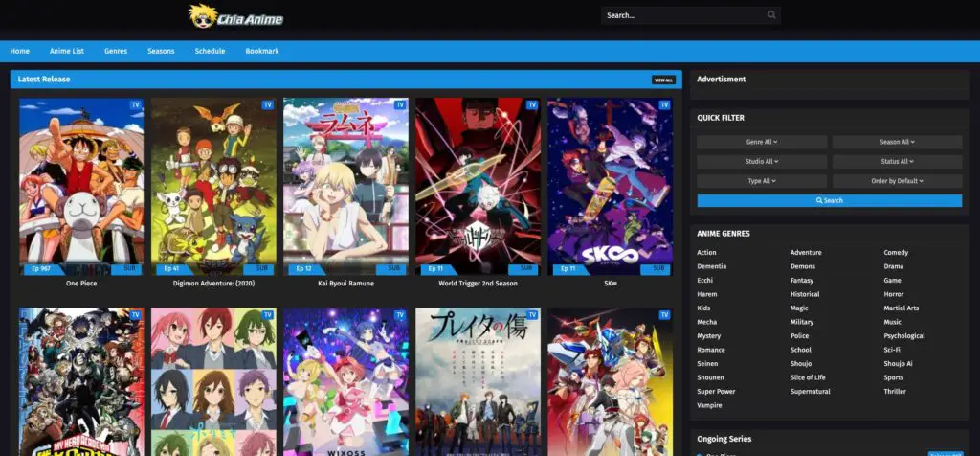Open the Kai Byoui Ramune title link
Screen dimensions: 980x456
tap(345, 284)
